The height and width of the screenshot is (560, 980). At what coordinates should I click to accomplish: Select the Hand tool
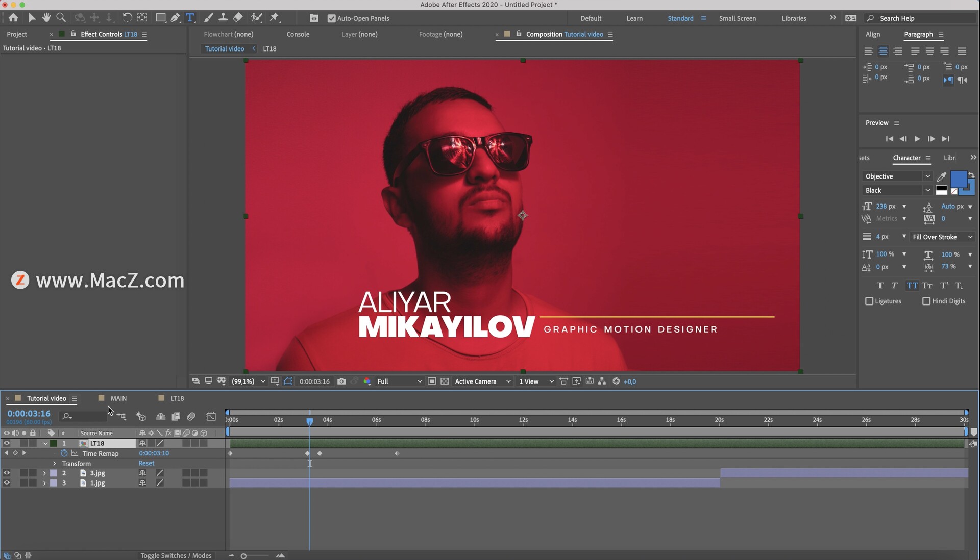[x=46, y=18]
